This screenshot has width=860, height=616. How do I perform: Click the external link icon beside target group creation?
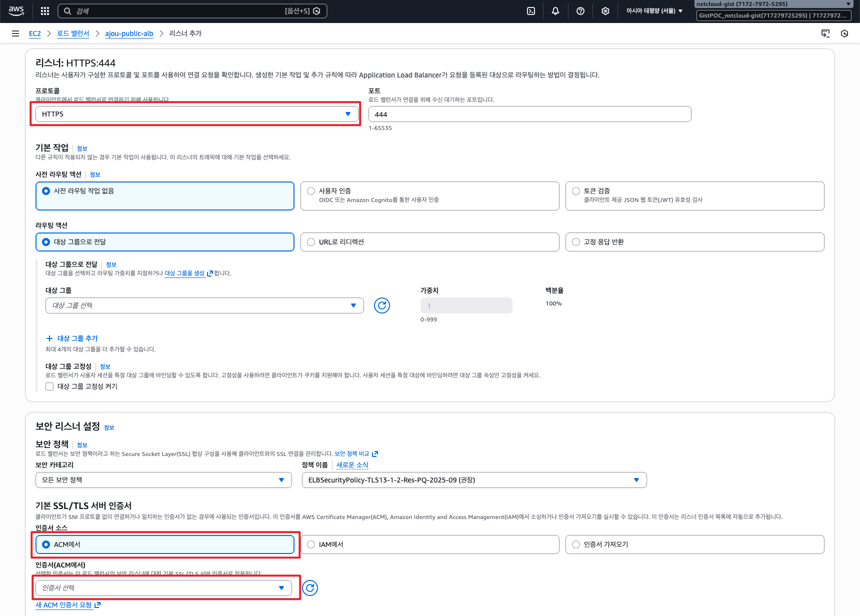coord(210,273)
